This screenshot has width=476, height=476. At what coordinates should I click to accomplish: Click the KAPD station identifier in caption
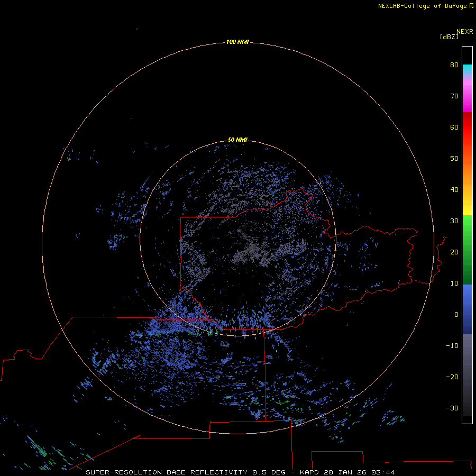[x=309, y=472]
